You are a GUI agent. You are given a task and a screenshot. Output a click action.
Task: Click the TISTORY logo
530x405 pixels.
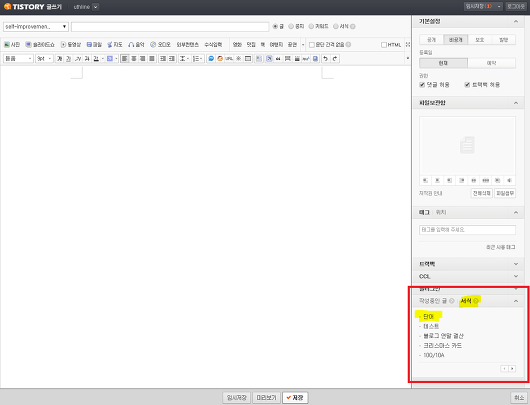point(24,7)
